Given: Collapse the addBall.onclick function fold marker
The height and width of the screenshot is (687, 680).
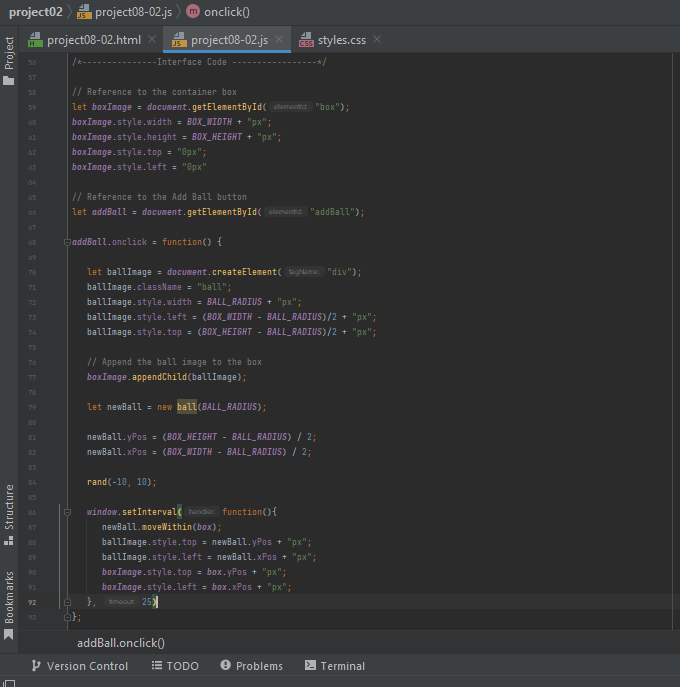Looking at the screenshot, I should 67,242.
